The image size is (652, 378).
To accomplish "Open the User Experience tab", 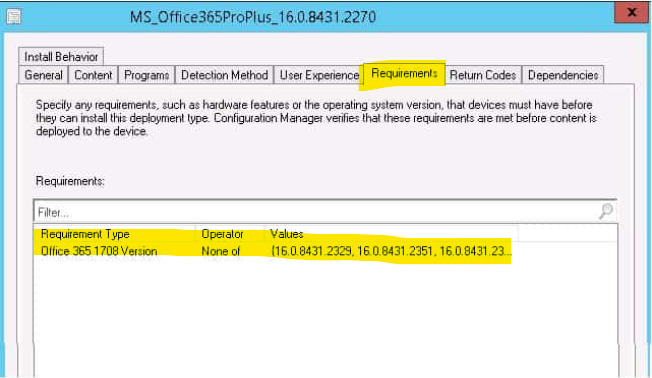I will (319, 75).
